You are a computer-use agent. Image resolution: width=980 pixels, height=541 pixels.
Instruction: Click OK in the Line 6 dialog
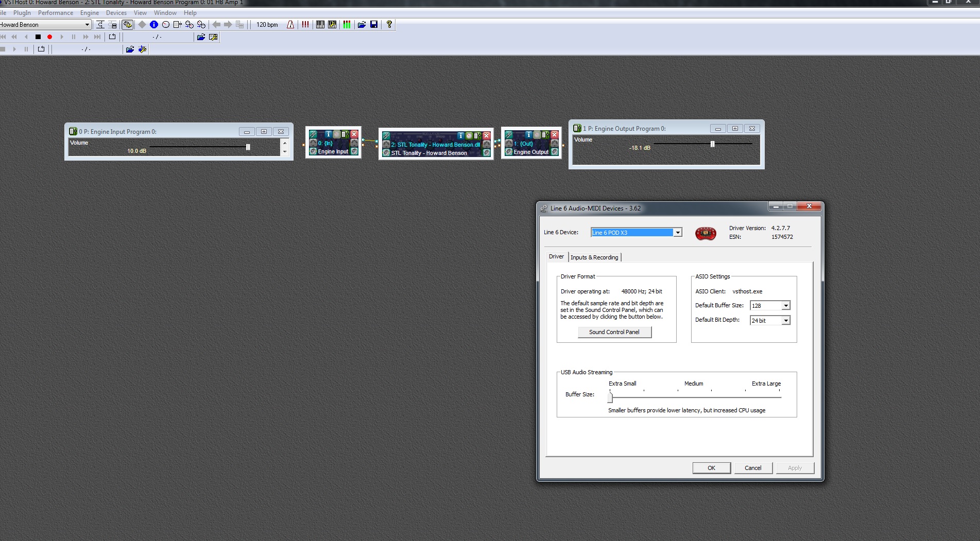pyautogui.click(x=711, y=468)
